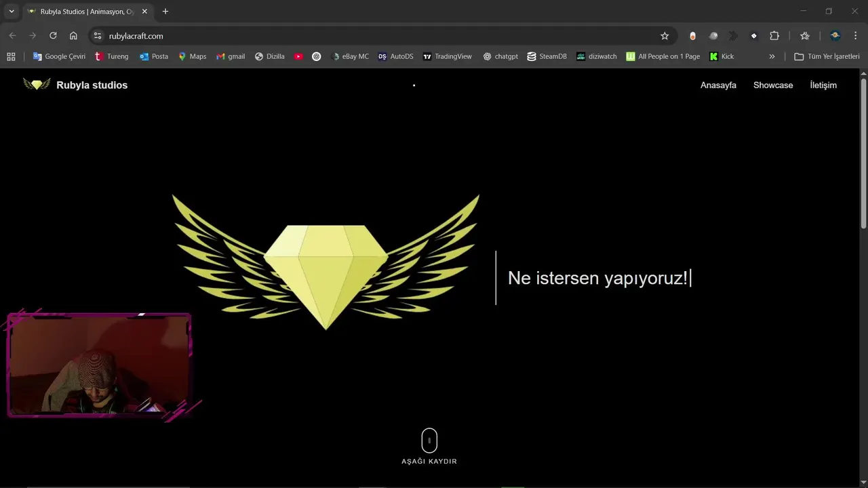Image resolution: width=868 pixels, height=488 pixels.
Task: Open the YouTube bookmark icon
Action: tap(298, 56)
